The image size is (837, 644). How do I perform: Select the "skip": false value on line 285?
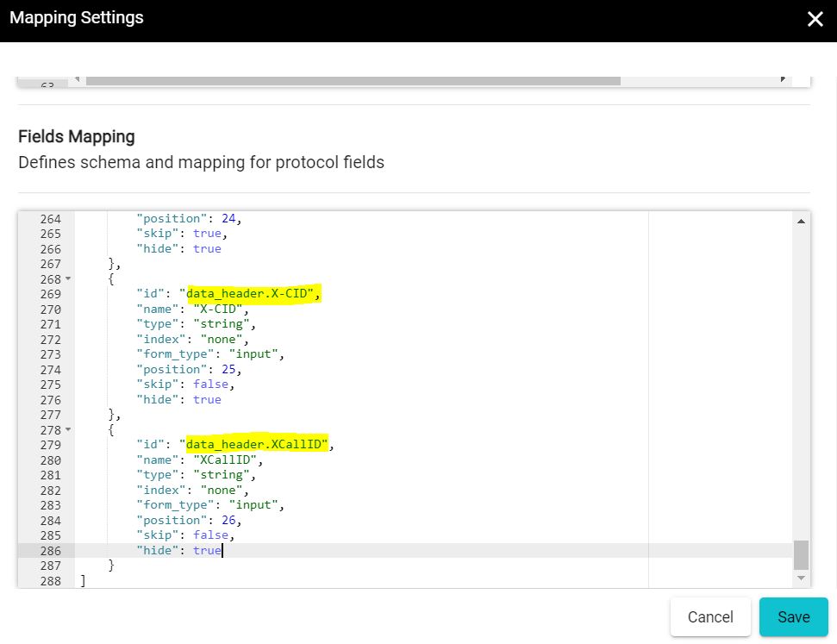210,535
